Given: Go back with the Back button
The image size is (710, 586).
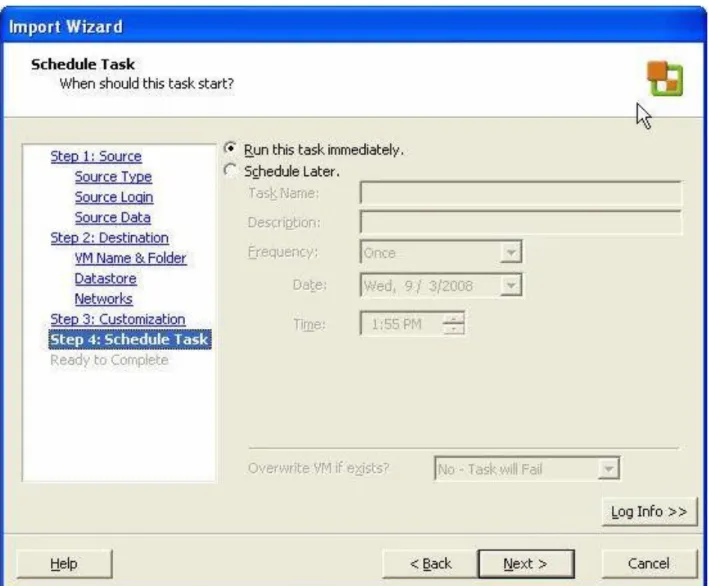Looking at the screenshot, I should [430, 564].
